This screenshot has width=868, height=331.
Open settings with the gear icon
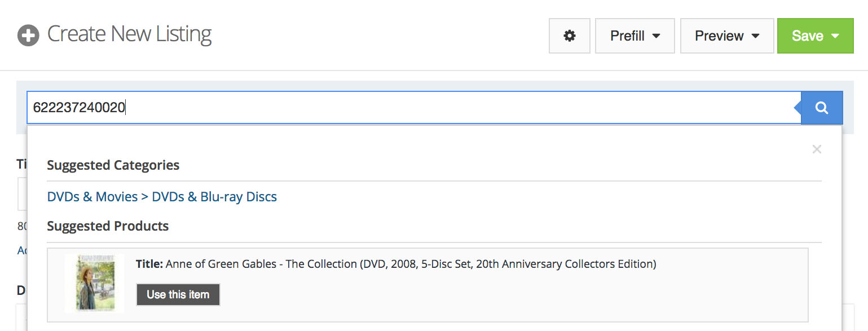tap(570, 36)
